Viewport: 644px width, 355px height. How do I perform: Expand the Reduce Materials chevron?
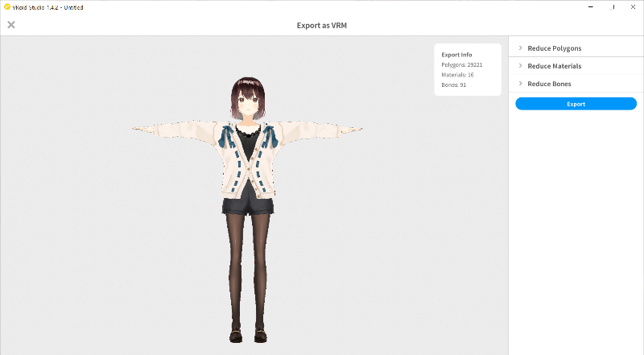(x=520, y=66)
